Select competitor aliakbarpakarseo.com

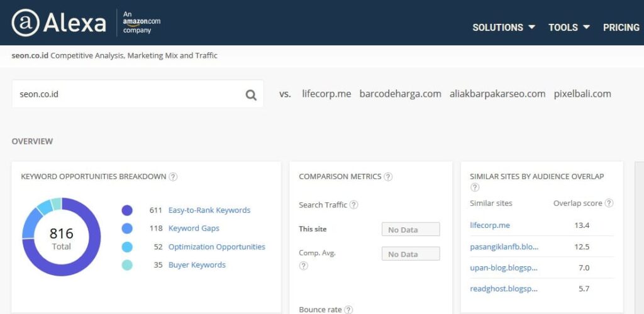pyautogui.click(x=497, y=94)
